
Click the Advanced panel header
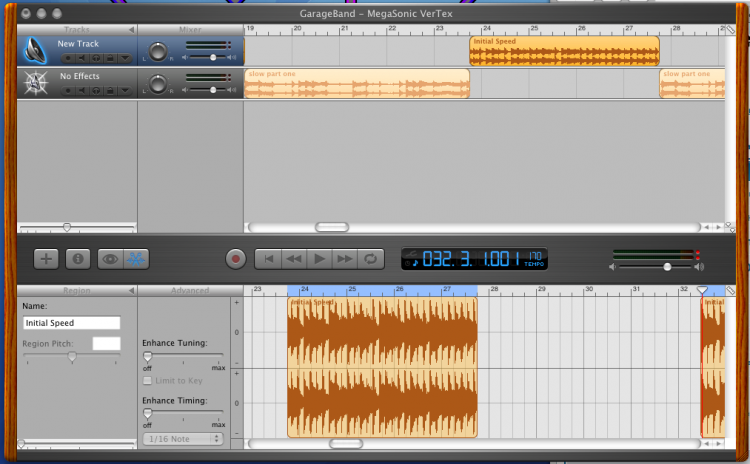pos(190,290)
